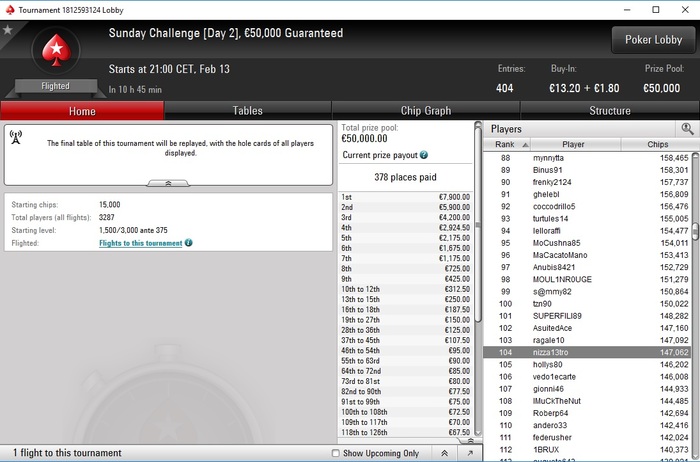
Task: Click the favorite star icon
Action: [8, 30]
